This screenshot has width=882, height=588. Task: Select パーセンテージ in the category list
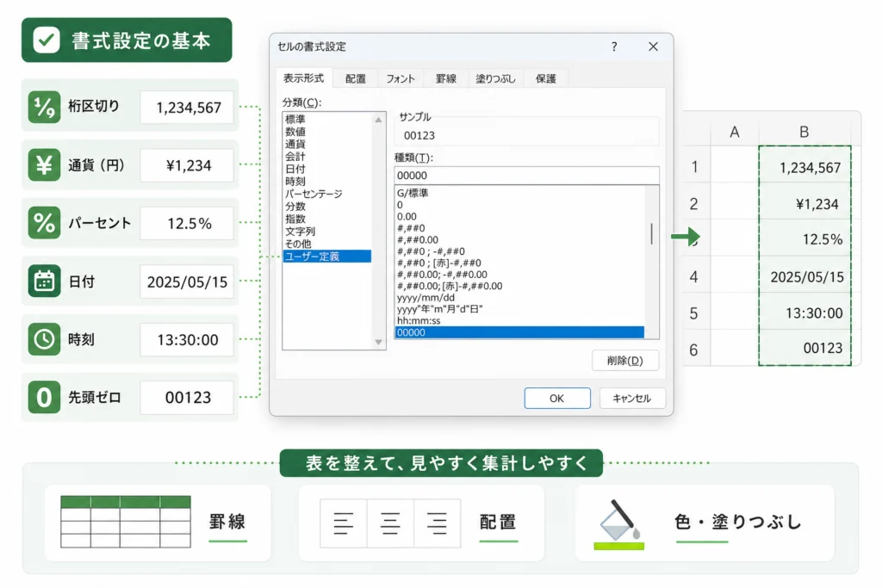click(326, 194)
